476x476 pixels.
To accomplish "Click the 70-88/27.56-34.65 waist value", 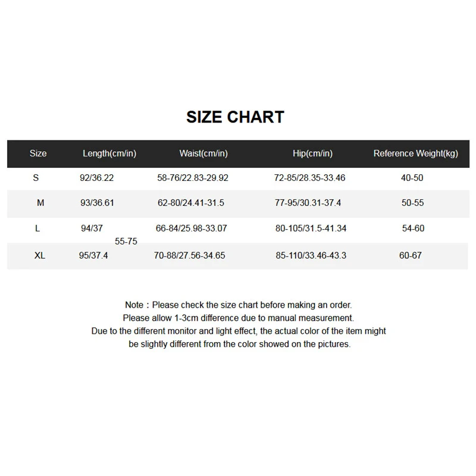I will coord(189,255).
